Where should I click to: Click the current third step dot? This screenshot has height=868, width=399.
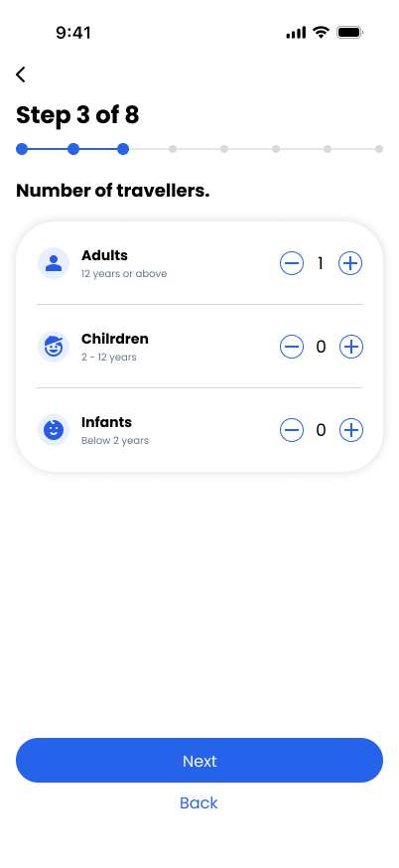(123, 149)
